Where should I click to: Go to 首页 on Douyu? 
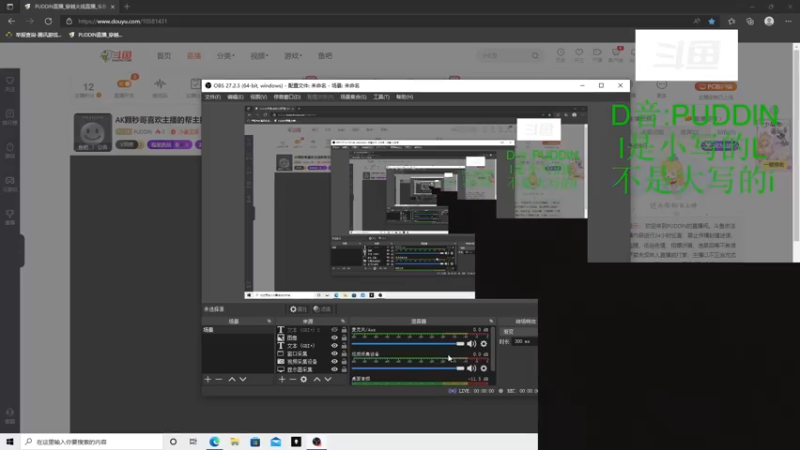164,56
